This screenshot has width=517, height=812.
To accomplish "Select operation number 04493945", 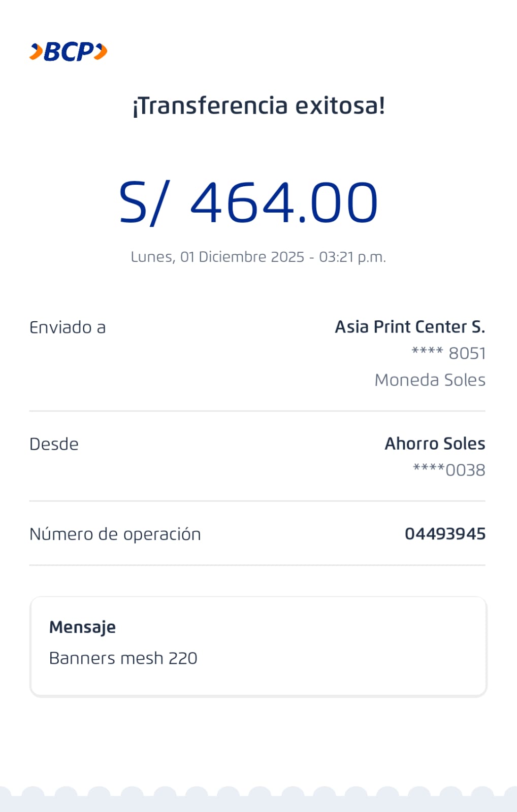I will pos(445,534).
